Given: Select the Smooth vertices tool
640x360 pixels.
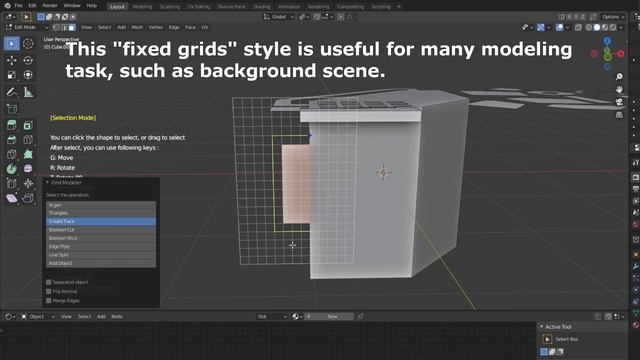Looking at the screenshot, I should coord(28,169).
